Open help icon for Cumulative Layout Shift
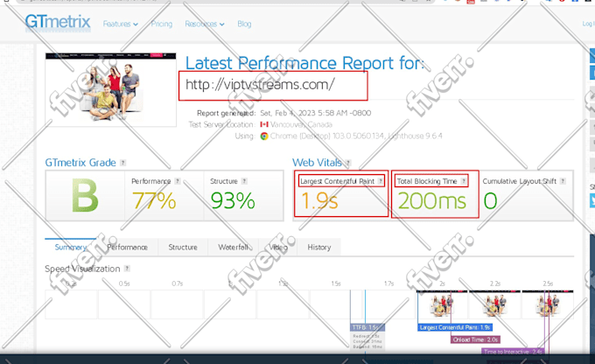Image resolution: width=595 pixels, height=364 pixels. tap(563, 181)
